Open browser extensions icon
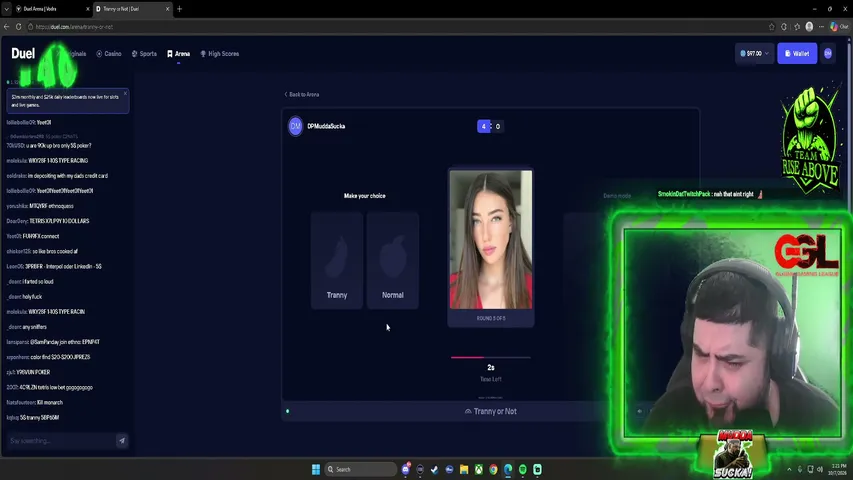 point(784,27)
